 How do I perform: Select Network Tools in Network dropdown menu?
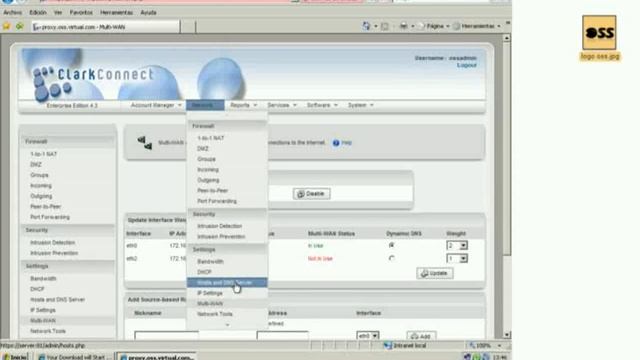215,314
